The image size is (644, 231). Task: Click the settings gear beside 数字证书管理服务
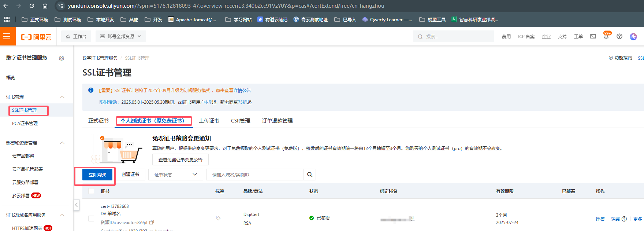[62, 58]
